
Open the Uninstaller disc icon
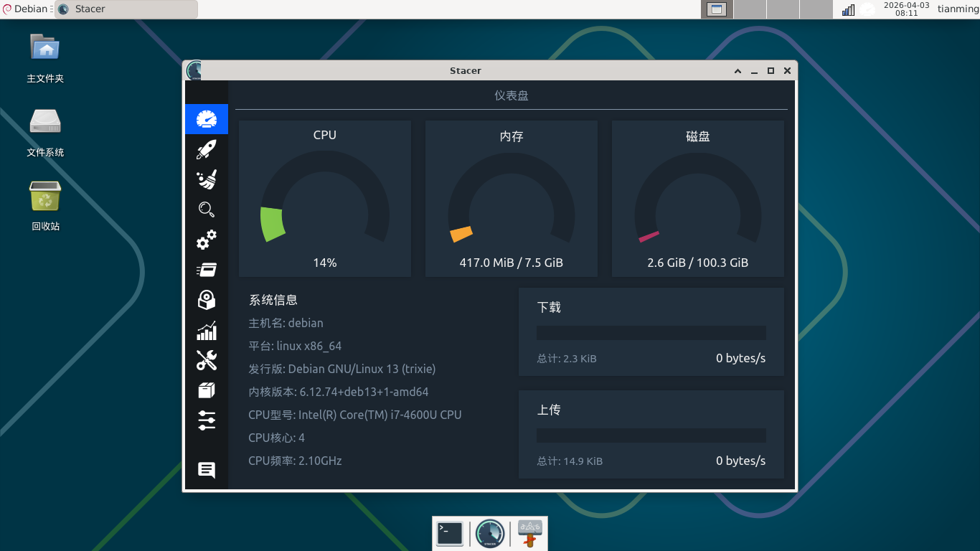207,300
